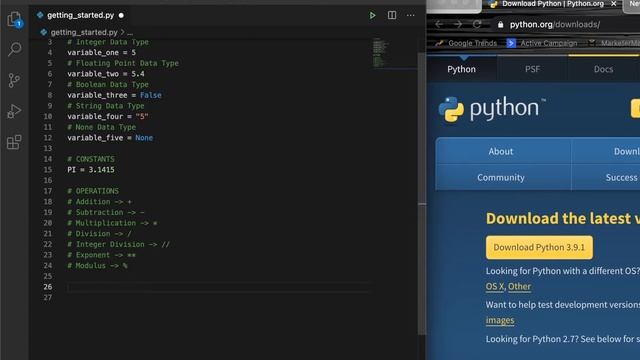Open the Run and Debug view
Screen dimensions: 640x360
pos(14,111)
